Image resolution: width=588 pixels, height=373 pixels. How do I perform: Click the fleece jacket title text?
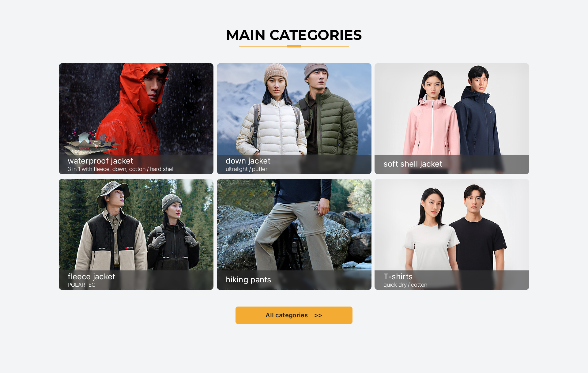[91, 277]
